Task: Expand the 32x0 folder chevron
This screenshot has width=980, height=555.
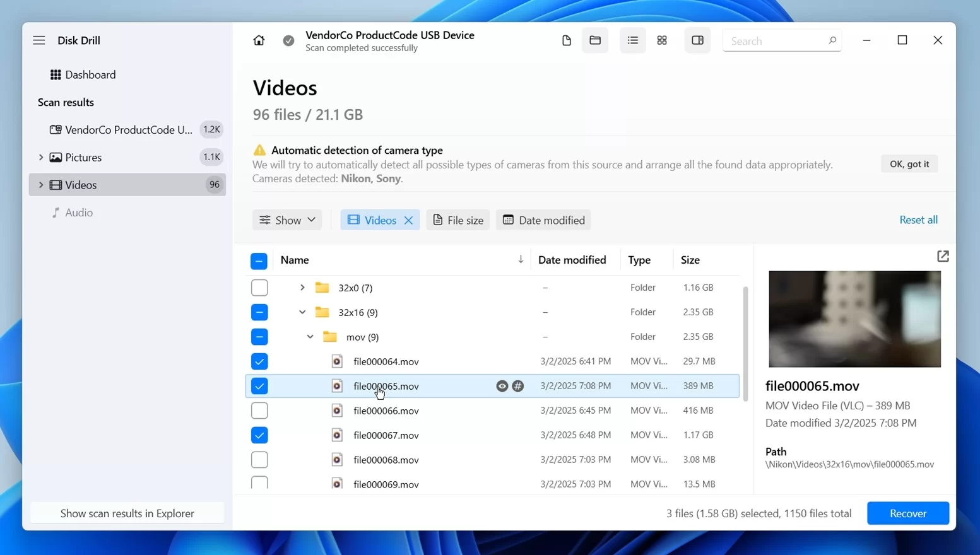Action: point(302,288)
